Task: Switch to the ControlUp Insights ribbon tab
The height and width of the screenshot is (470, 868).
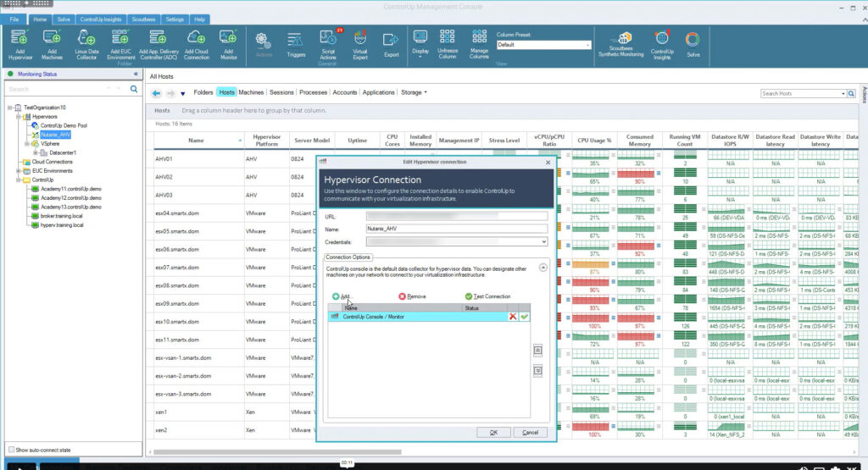Action: click(x=101, y=19)
